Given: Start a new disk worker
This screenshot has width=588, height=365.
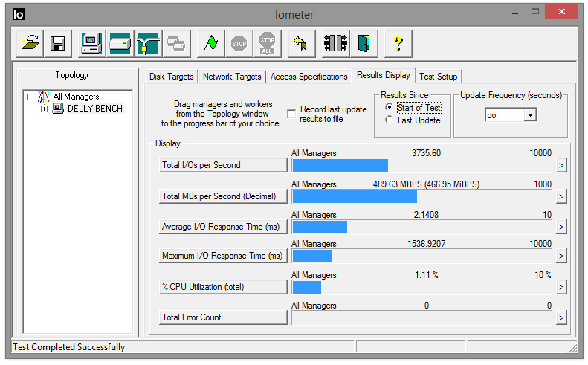Looking at the screenshot, I should (120, 44).
